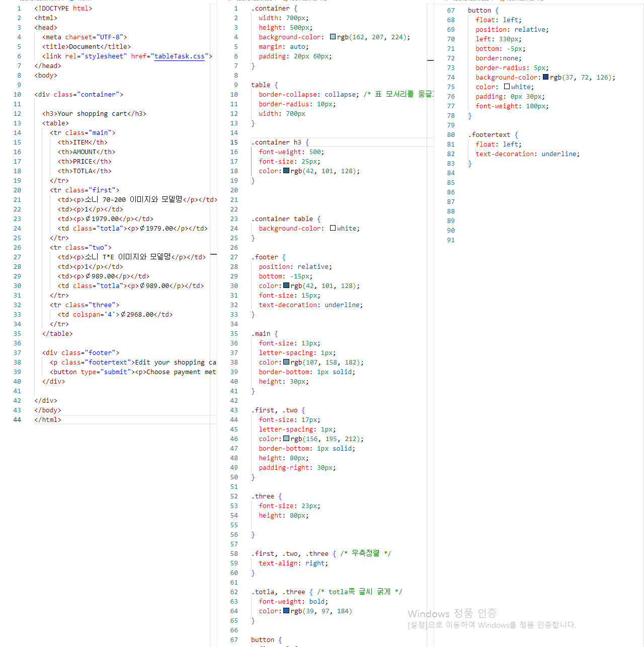Click the .footertext { selector line
The height and width of the screenshot is (647, 644).
pos(493,135)
